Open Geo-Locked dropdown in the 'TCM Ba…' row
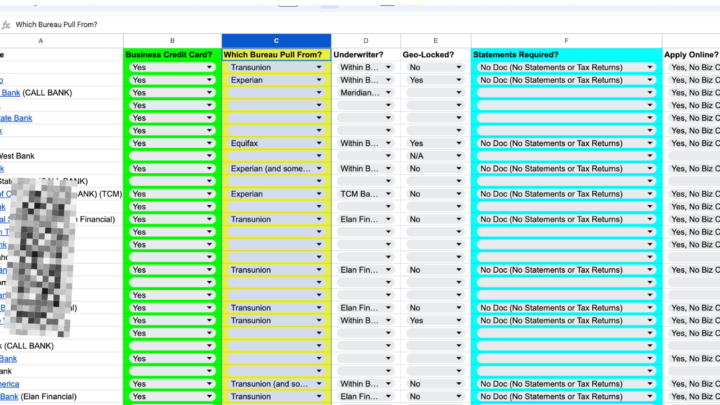 (435, 194)
